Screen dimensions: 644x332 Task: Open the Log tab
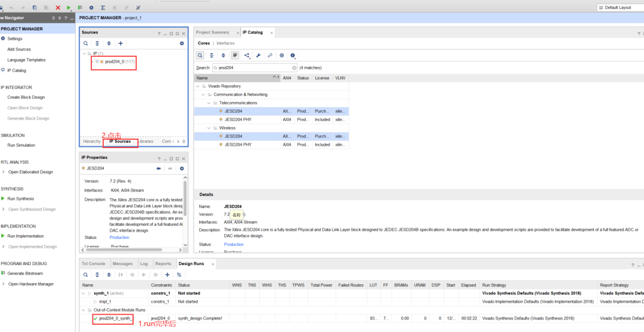[x=144, y=263]
